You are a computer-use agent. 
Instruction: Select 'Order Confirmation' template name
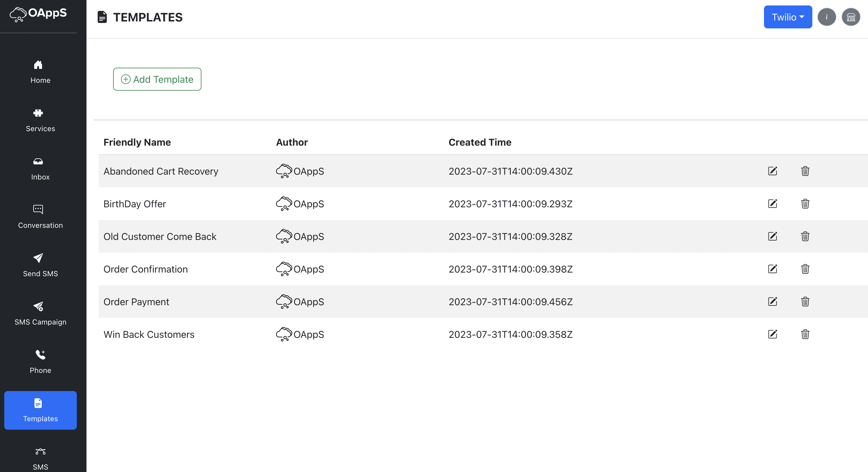145,269
